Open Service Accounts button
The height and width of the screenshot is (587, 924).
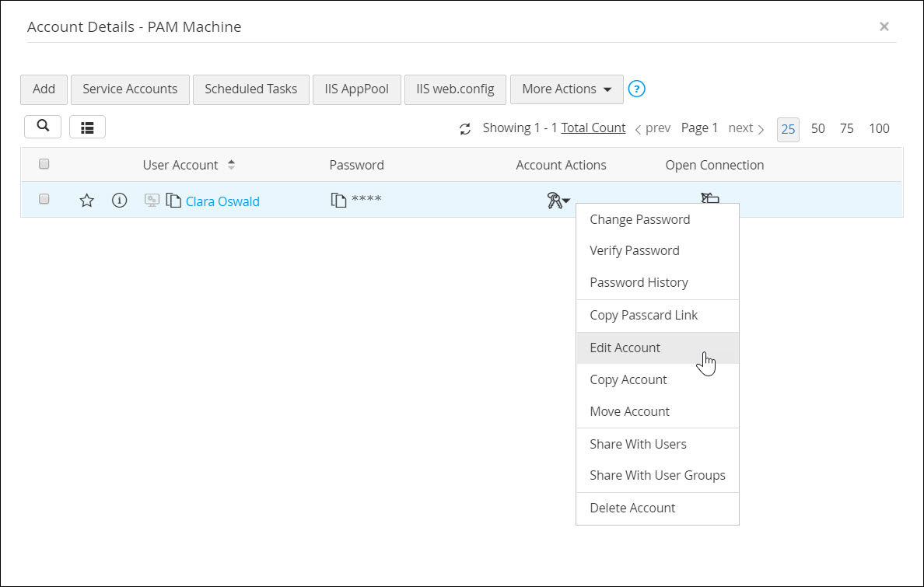(130, 89)
